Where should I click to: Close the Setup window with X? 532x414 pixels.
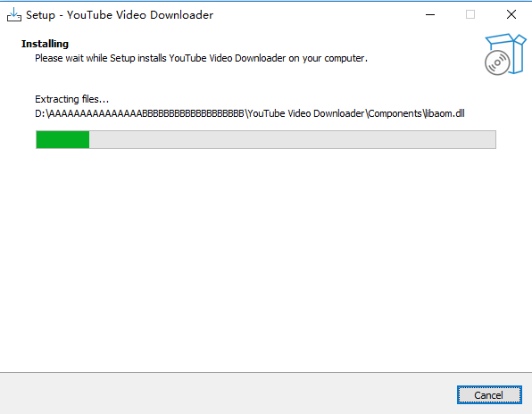tap(511, 14)
